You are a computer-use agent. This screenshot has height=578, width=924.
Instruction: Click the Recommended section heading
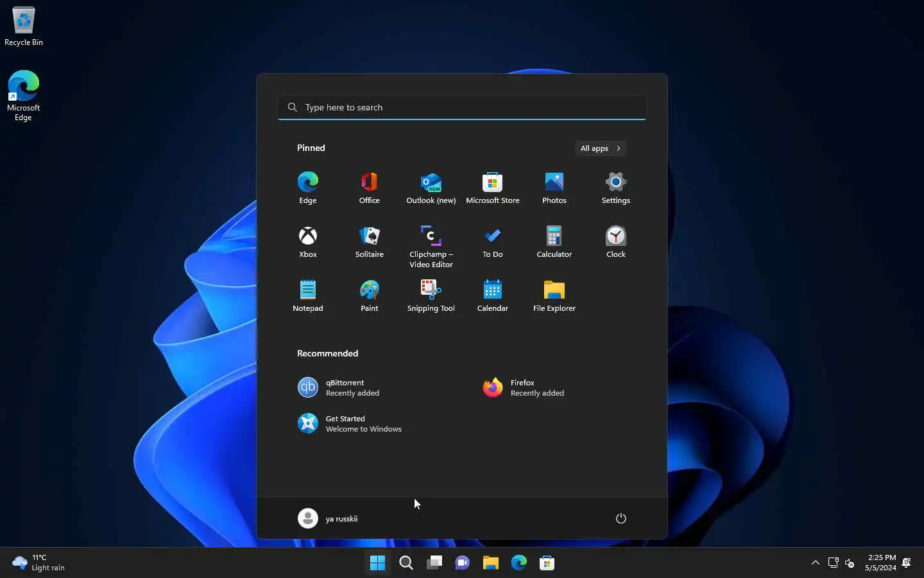[x=327, y=353]
